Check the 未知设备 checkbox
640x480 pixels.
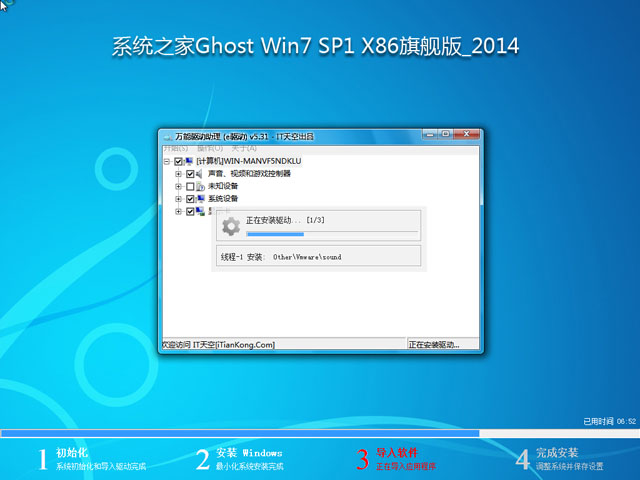click(x=190, y=187)
